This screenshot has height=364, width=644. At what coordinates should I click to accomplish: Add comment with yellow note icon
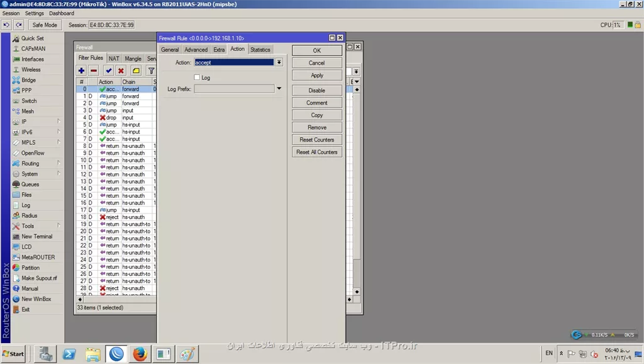[x=136, y=71]
